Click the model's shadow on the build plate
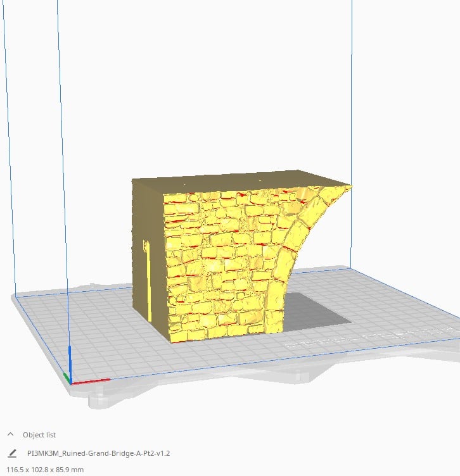460x476 pixels. [317, 310]
